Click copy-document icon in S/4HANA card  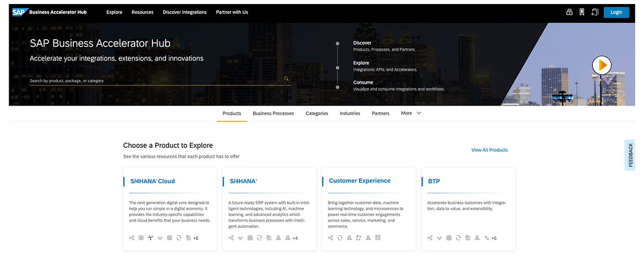tap(269, 238)
